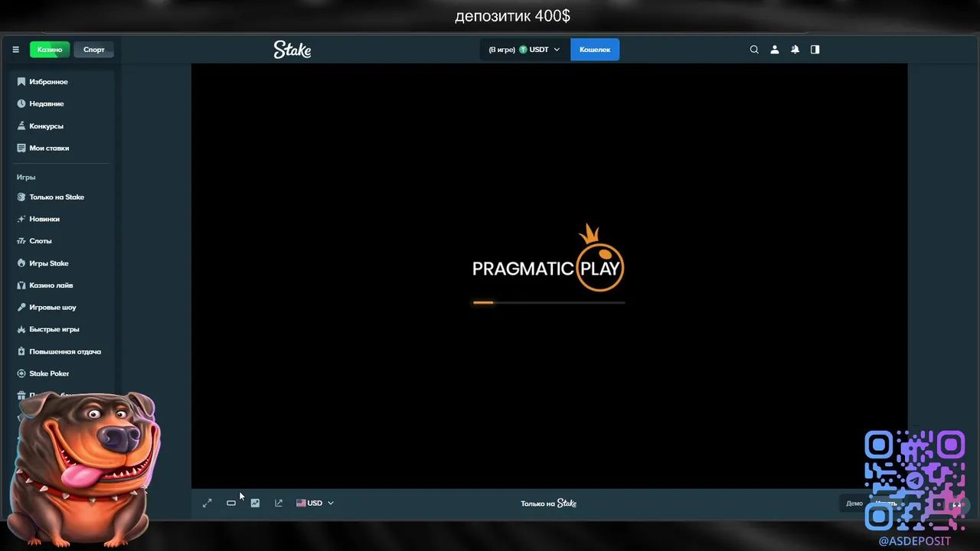980x551 pixels.
Task: Pop out game with external-link icon
Action: click(279, 504)
